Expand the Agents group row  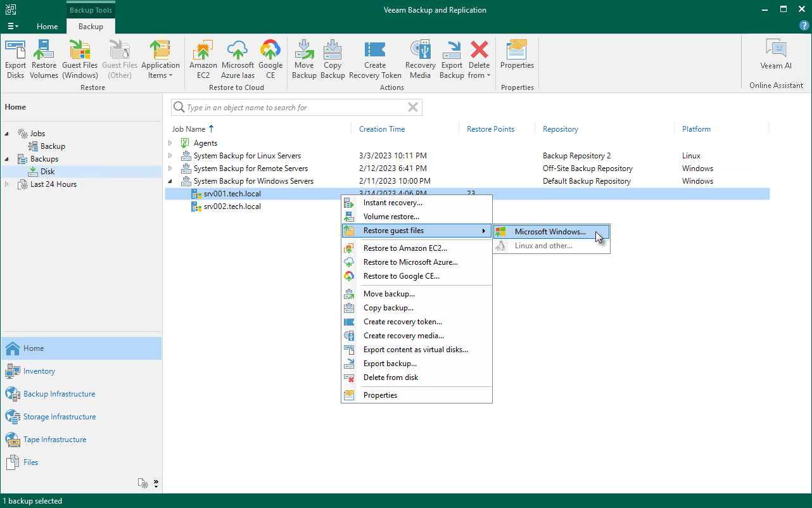pyautogui.click(x=170, y=143)
